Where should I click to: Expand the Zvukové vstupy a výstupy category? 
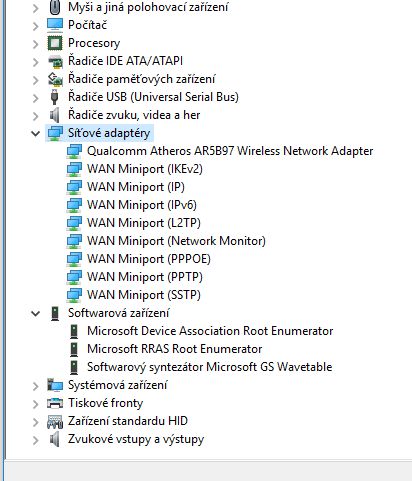click(x=35, y=440)
